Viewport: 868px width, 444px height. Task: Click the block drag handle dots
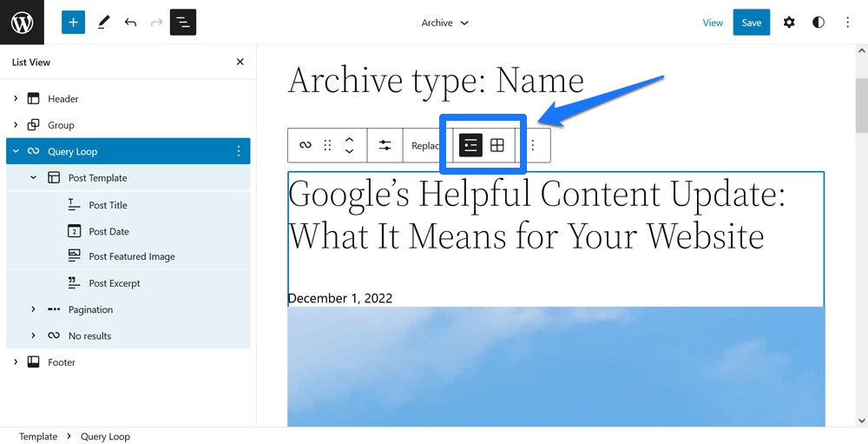[x=328, y=145]
